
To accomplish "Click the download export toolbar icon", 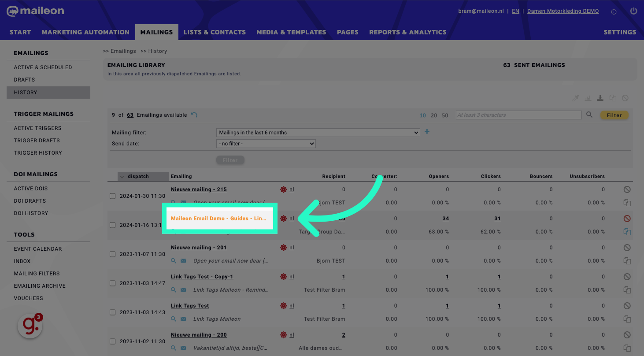I will [600, 98].
